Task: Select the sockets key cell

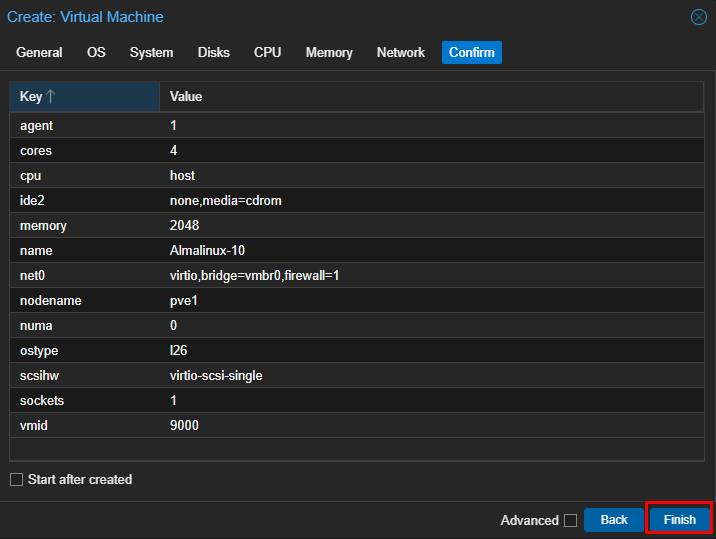Action: [84, 401]
